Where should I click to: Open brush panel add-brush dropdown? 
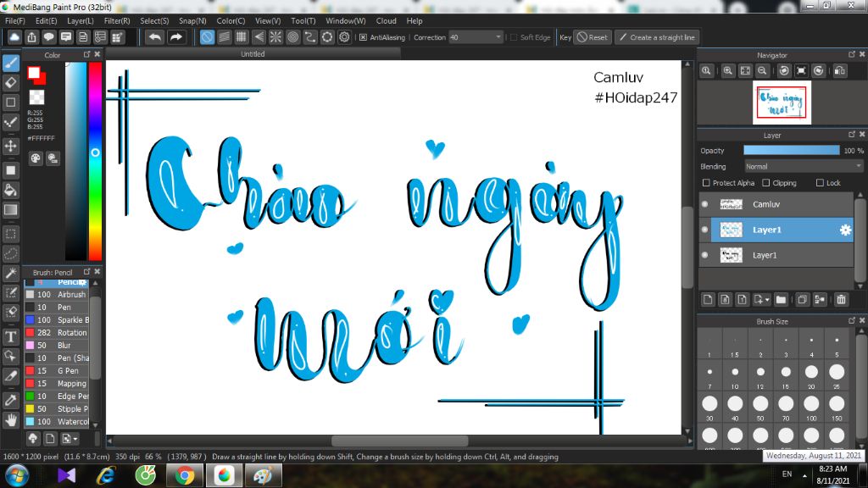[x=70, y=439]
